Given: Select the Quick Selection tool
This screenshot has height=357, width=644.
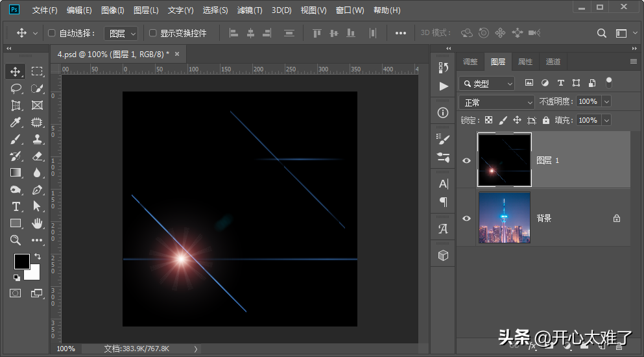Looking at the screenshot, I should tap(37, 88).
